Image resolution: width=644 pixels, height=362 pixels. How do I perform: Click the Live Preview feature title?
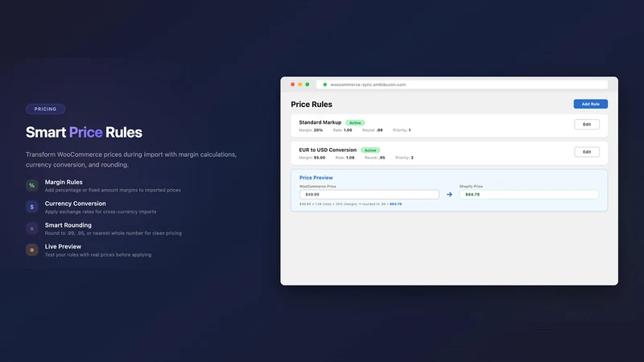tap(63, 246)
